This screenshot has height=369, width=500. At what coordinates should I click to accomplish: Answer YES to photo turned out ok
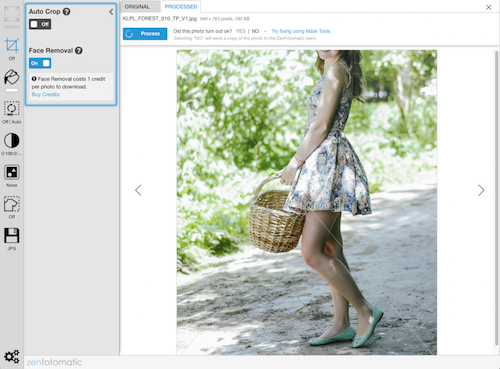pos(240,31)
